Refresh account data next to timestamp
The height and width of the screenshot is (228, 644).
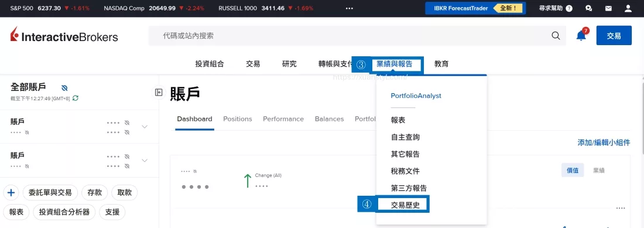coord(76,98)
